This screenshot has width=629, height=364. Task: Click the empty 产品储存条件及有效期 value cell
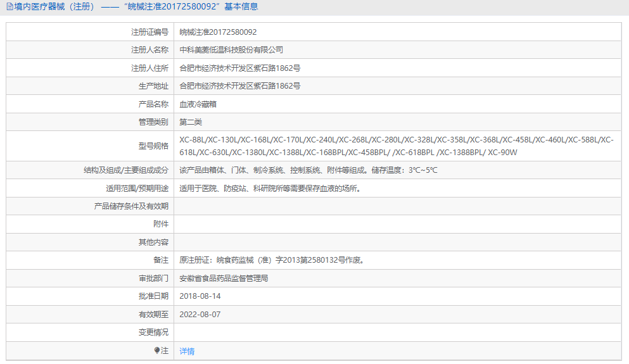[398, 206]
